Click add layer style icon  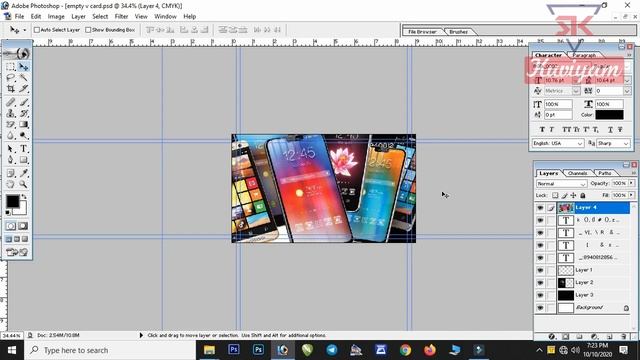[552, 336]
